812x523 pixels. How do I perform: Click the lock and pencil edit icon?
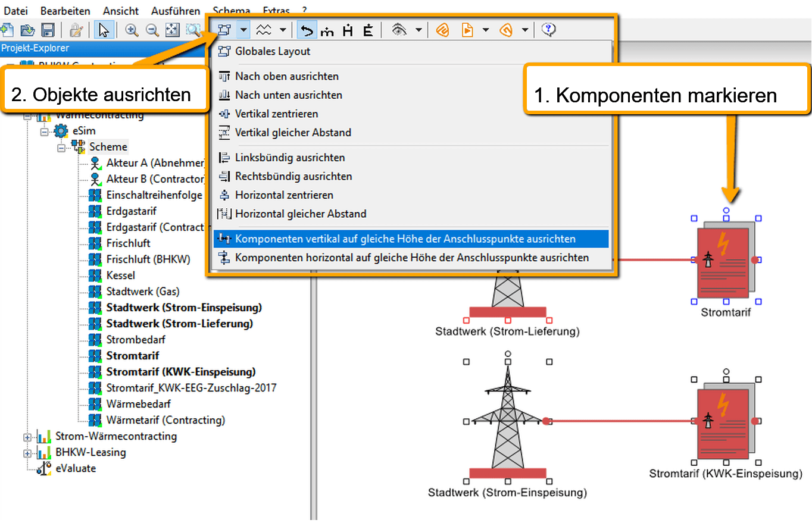click(76, 30)
